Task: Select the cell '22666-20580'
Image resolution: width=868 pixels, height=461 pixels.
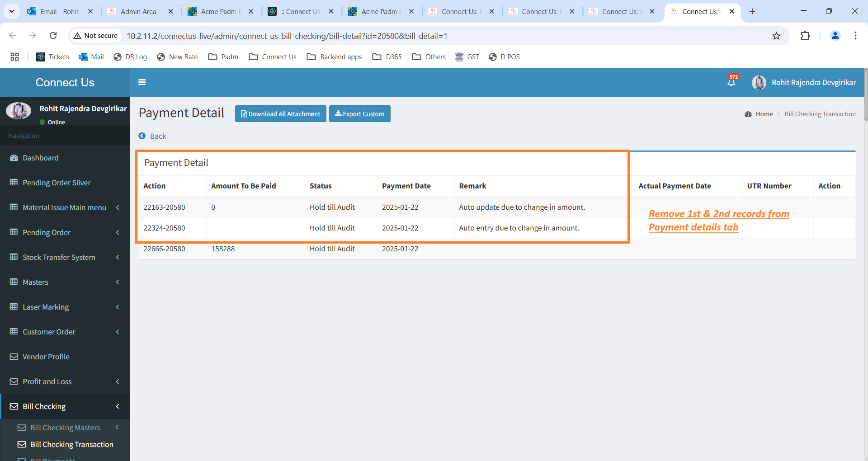Action: click(x=164, y=249)
